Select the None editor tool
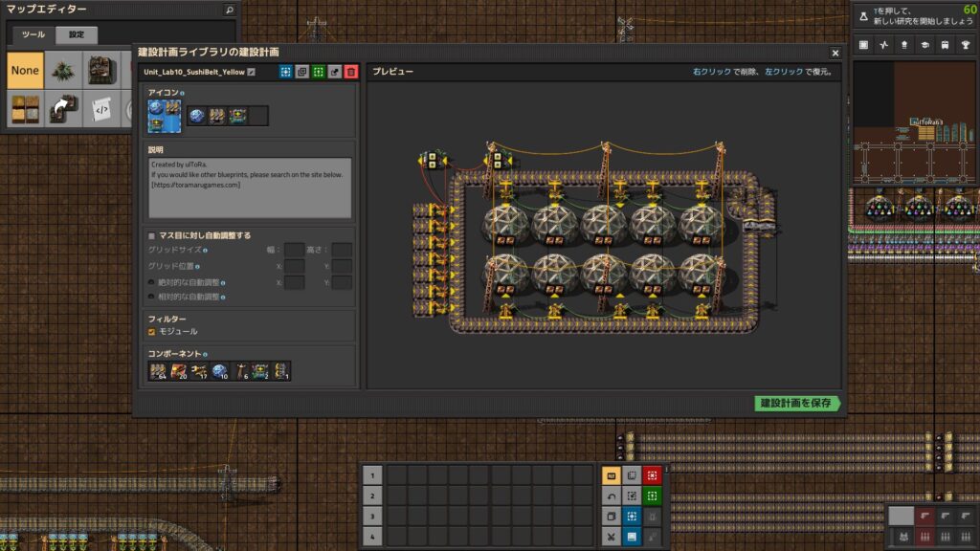This screenshot has width=980, height=551. tap(25, 70)
